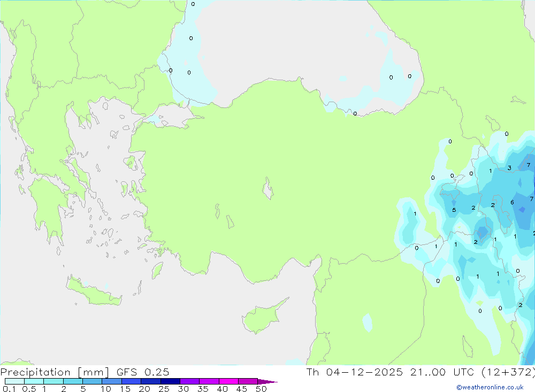Pick the 20–25 mm dark blue legend swatch
This screenshot has height=392, width=535.
coord(151,381)
